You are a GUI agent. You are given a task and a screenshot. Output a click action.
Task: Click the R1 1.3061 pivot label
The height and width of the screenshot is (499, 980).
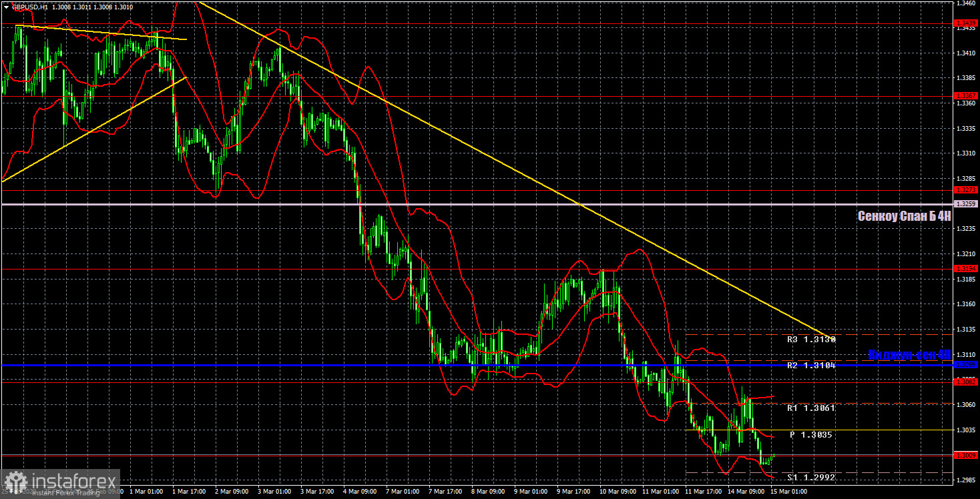click(x=811, y=408)
